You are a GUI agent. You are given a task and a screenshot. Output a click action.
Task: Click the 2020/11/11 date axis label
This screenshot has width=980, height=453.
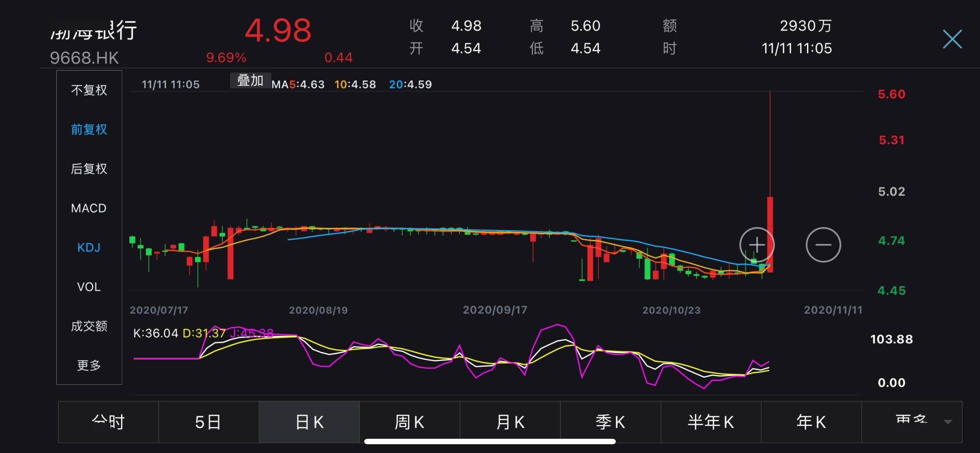(833, 310)
